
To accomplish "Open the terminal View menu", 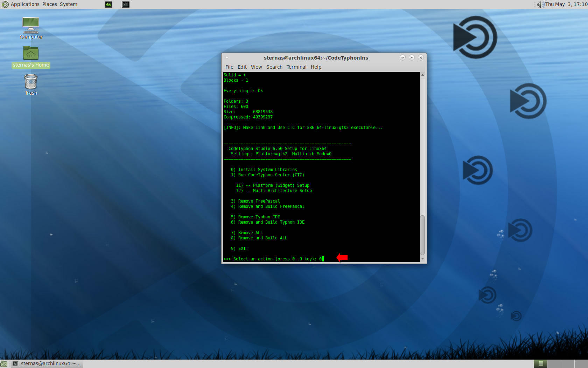I will (x=256, y=67).
